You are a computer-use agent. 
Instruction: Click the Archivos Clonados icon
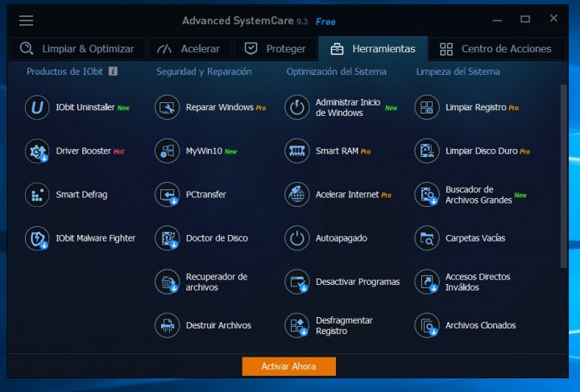pos(427,325)
